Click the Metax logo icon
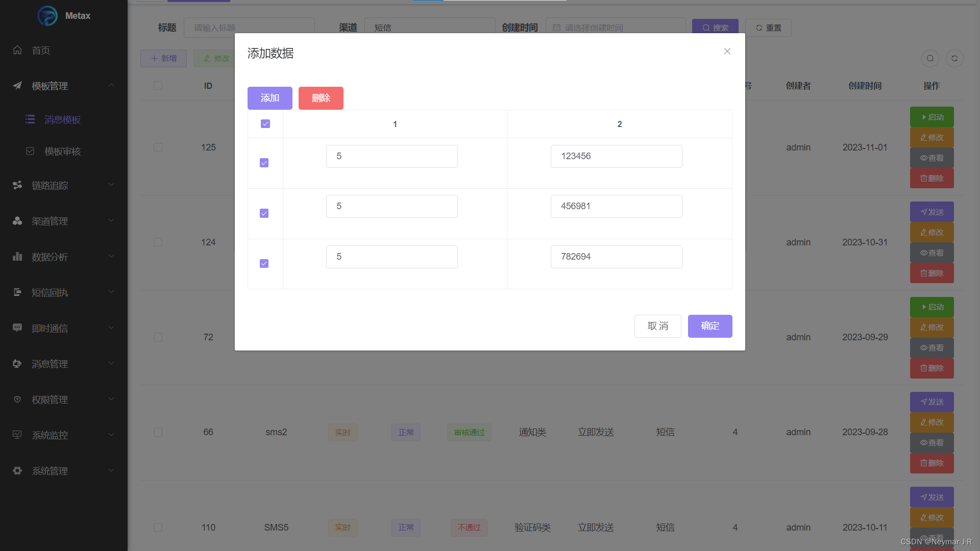This screenshot has height=551, width=980. pyautogui.click(x=47, y=16)
